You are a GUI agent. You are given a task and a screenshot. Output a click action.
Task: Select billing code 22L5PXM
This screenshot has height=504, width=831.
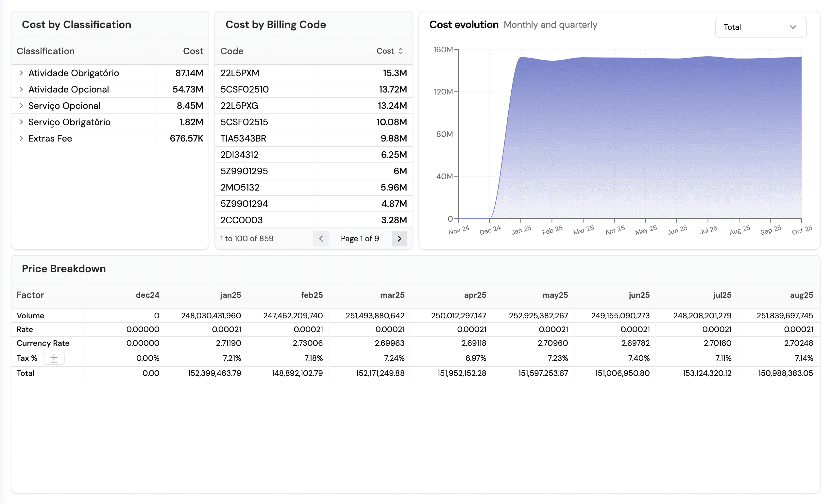(x=240, y=73)
